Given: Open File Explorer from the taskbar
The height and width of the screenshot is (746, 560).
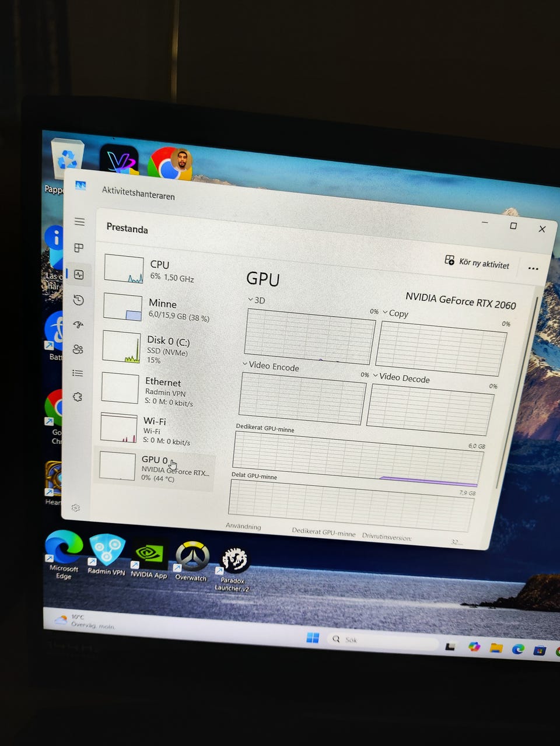Looking at the screenshot, I should [x=496, y=648].
